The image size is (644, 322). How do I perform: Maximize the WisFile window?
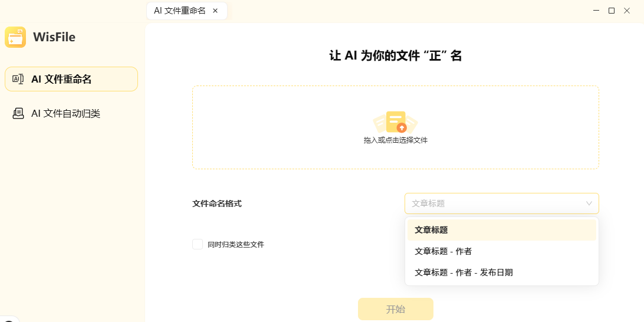612,11
